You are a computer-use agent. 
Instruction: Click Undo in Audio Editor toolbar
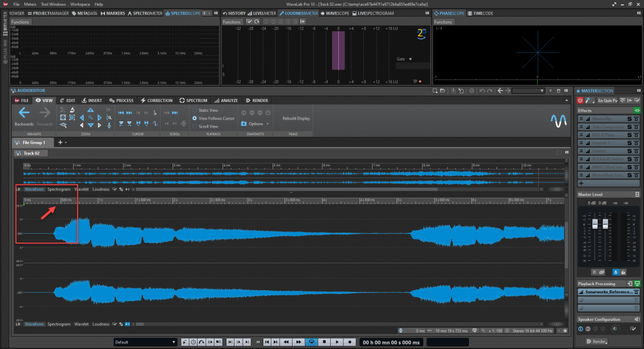click(482, 91)
